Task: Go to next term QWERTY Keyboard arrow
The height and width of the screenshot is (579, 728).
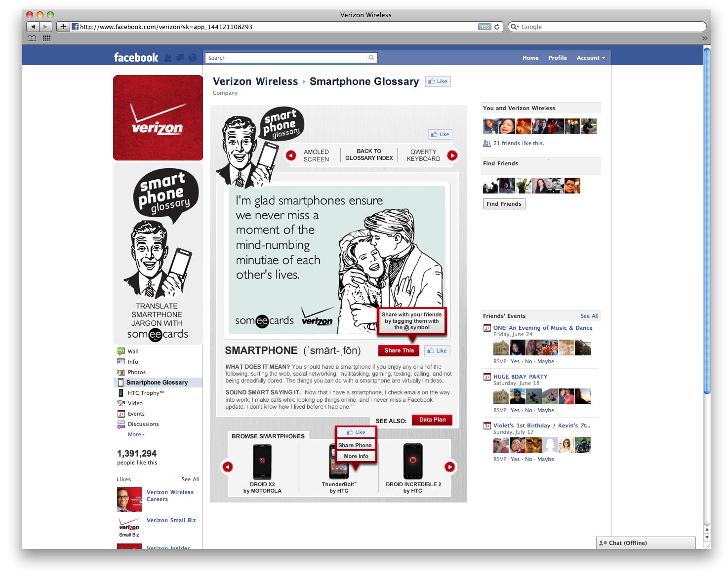Action: tap(452, 155)
